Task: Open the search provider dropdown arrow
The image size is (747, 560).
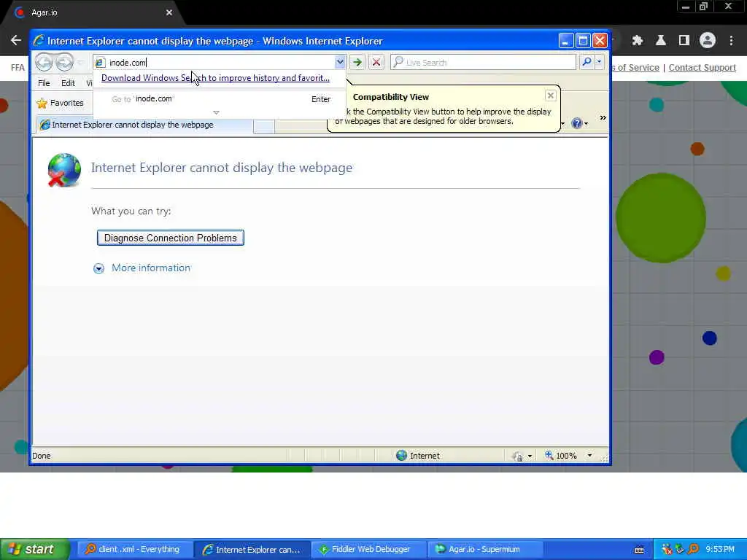Action: [600, 62]
